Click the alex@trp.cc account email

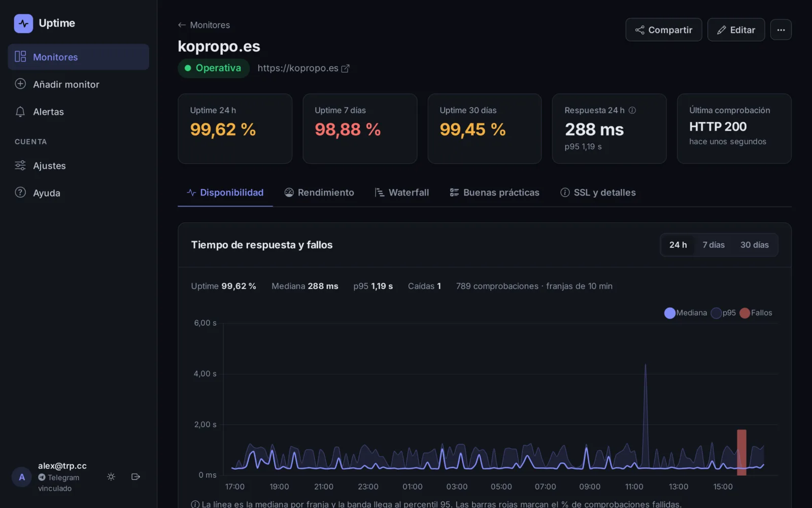(62, 466)
